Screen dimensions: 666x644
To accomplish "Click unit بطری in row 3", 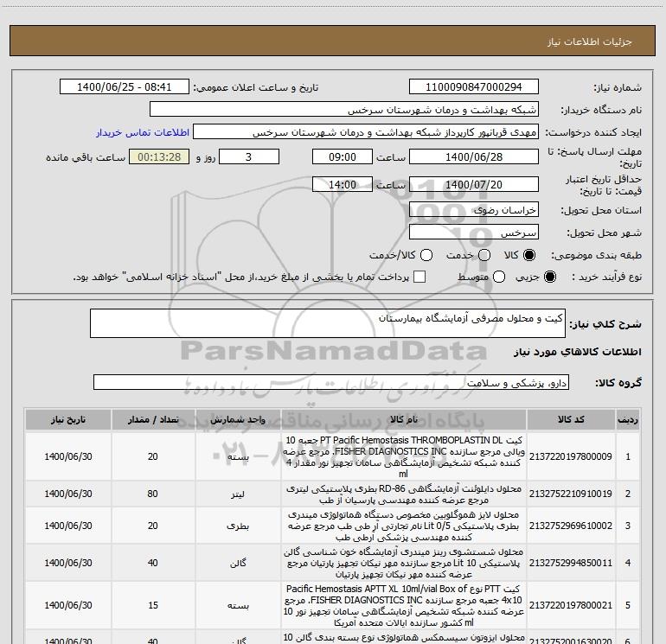I will point(238,526).
